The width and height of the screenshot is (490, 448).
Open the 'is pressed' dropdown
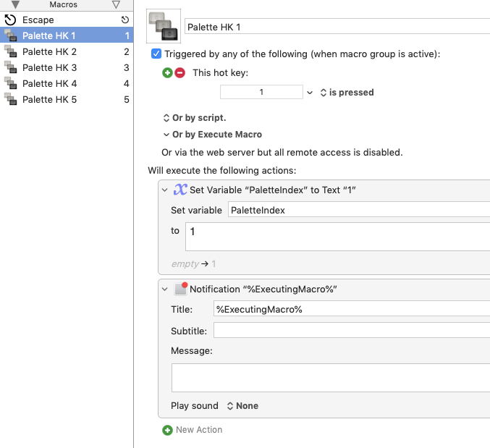point(347,93)
